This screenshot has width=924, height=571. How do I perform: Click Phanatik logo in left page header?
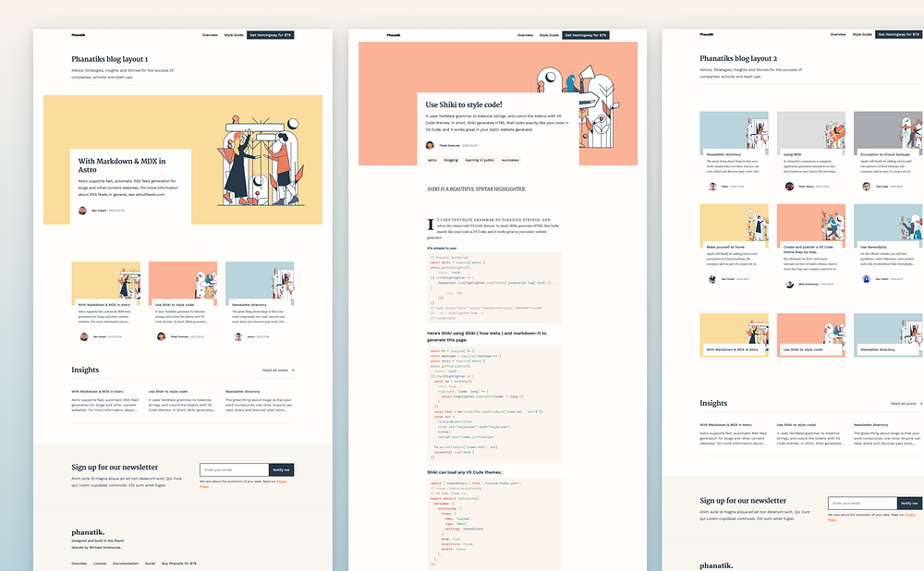[79, 35]
